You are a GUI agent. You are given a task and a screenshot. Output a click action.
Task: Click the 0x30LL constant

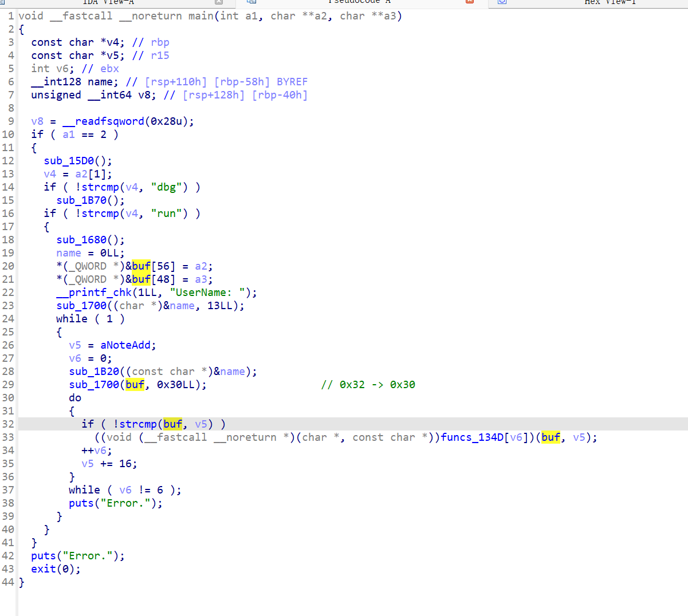(176, 385)
